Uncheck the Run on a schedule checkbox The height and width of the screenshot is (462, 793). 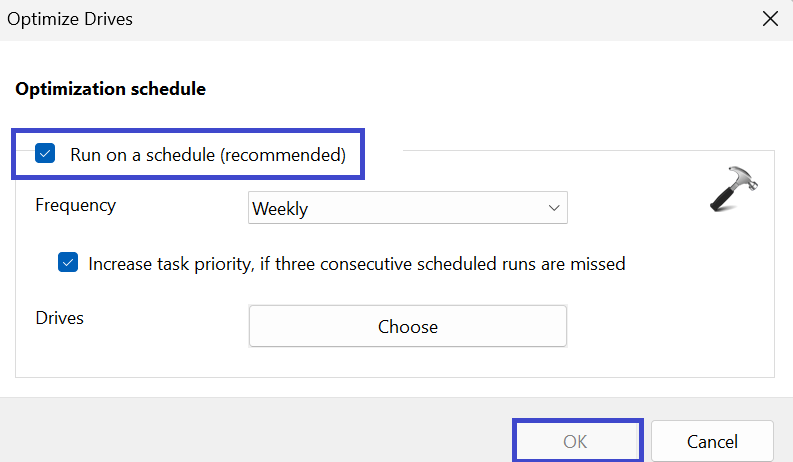(x=45, y=154)
